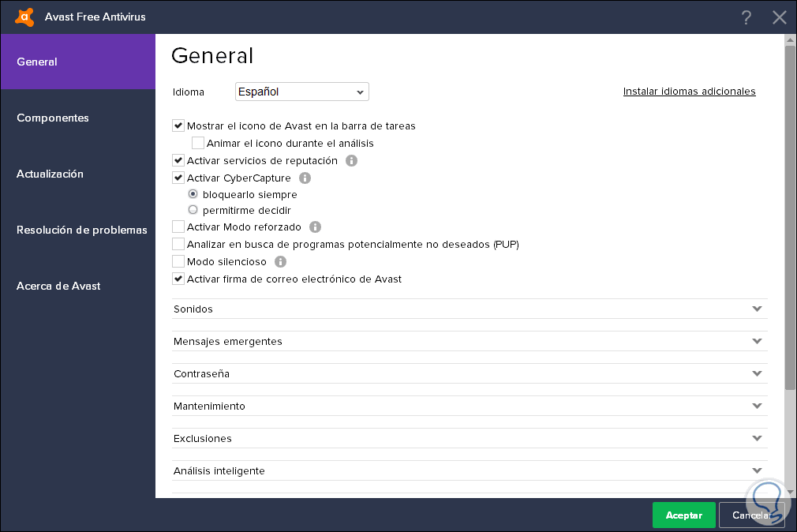Open the Idioma language dropdown

click(x=302, y=92)
